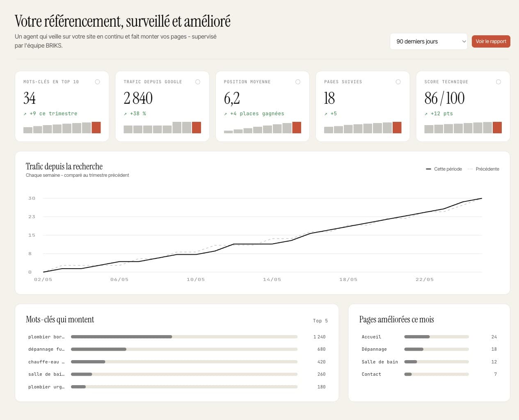Click the "Accueil" page row
Screen dimensions: 519x420
pos(429,337)
